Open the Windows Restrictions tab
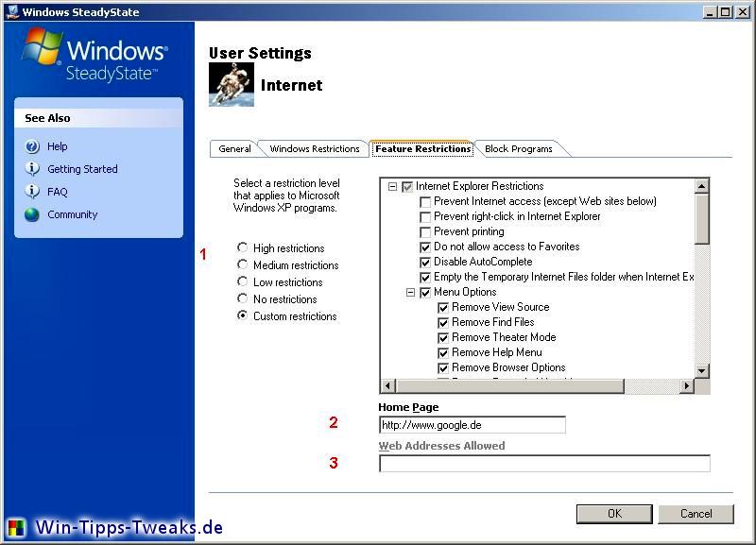The height and width of the screenshot is (545, 756). point(315,149)
